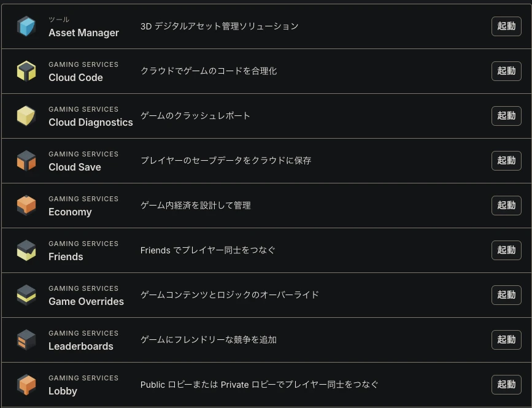Click the Cloud Save cube icon
The width and height of the screenshot is (532, 408).
[x=26, y=160]
